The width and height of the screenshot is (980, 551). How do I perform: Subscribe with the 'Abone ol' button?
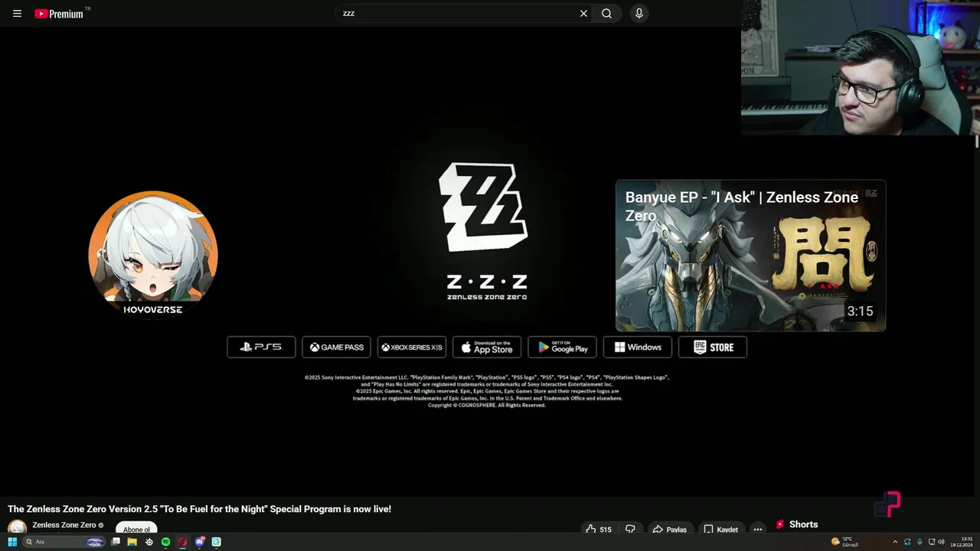point(136,529)
